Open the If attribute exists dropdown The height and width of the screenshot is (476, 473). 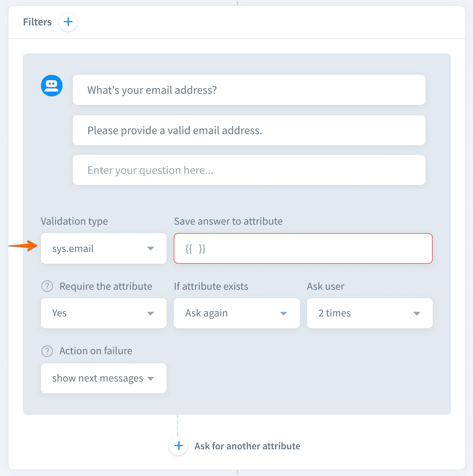point(236,313)
